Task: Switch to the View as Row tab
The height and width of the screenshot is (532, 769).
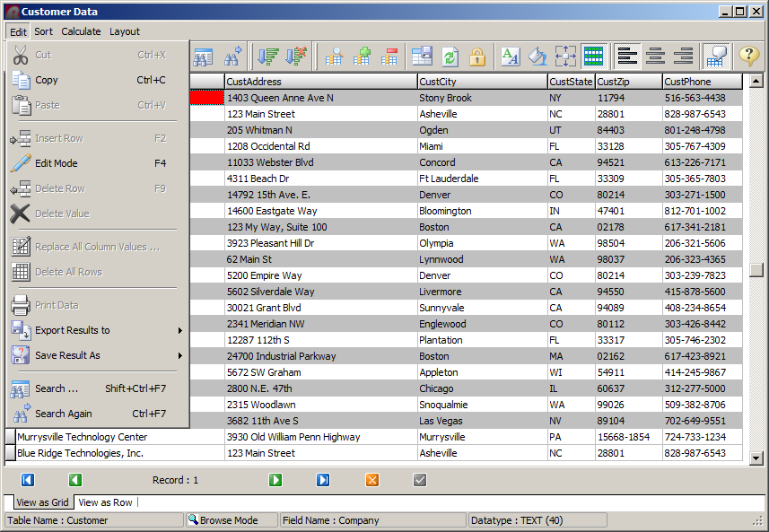Action: tap(105, 502)
